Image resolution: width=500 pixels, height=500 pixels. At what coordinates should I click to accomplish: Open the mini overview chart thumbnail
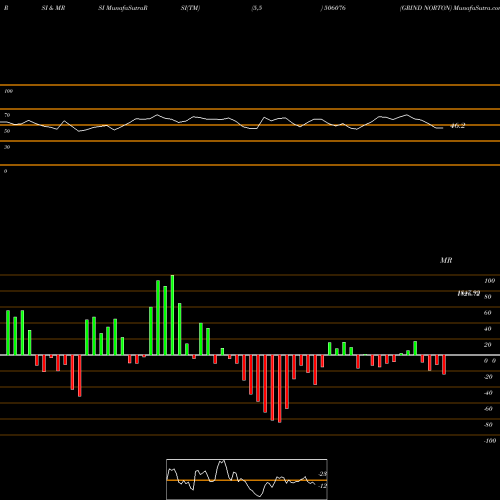point(247,479)
